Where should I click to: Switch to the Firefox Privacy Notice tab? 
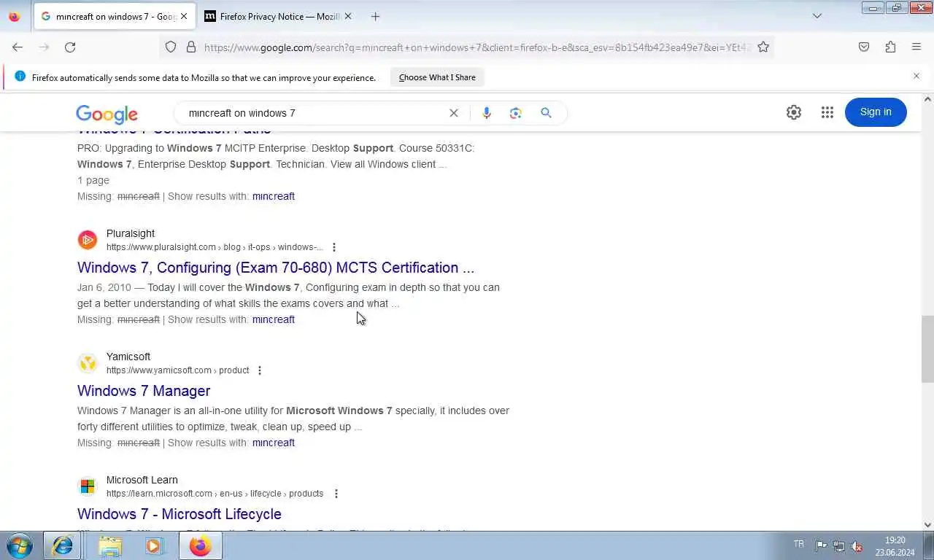coord(278,16)
